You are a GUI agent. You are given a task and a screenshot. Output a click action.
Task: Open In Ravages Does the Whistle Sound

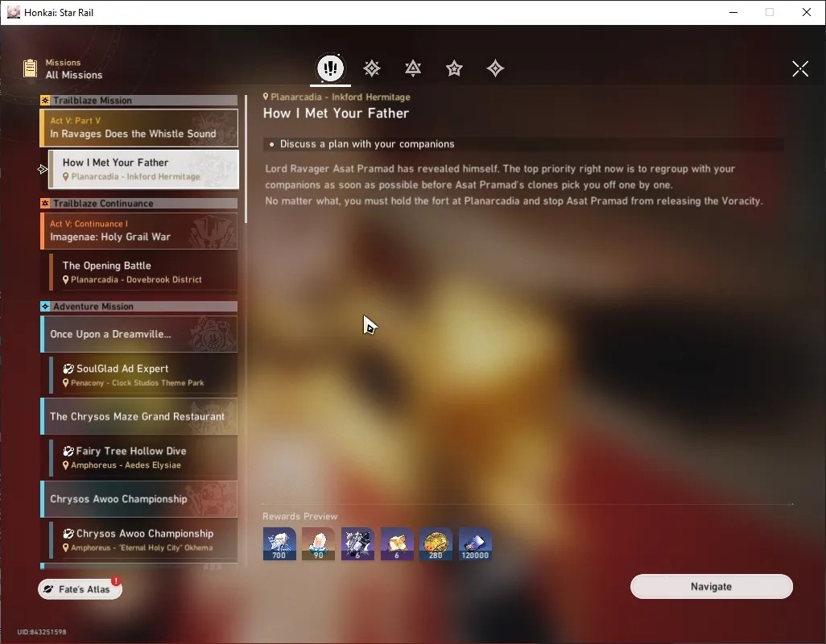click(139, 127)
